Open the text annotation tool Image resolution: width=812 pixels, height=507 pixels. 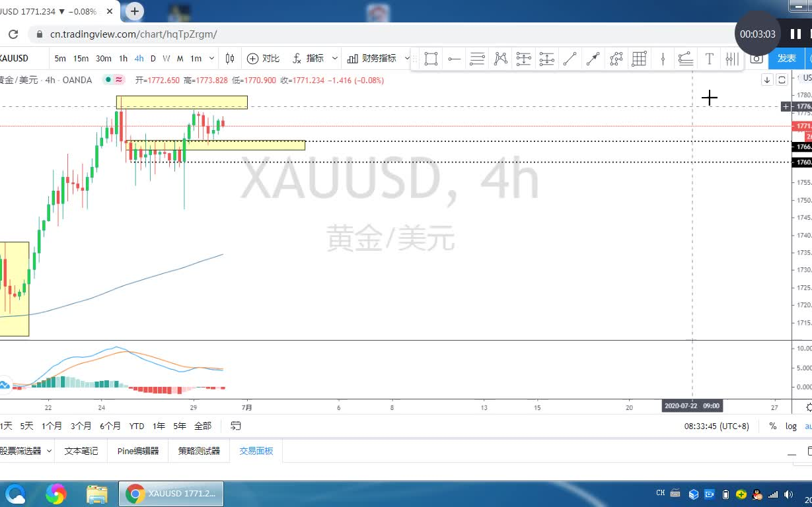coord(709,59)
